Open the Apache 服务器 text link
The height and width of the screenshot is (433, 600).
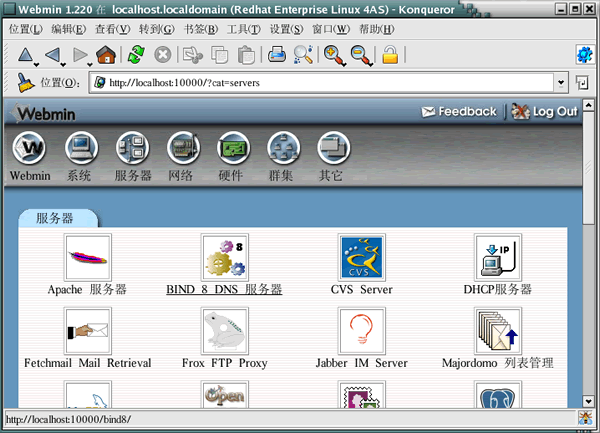(x=87, y=289)
